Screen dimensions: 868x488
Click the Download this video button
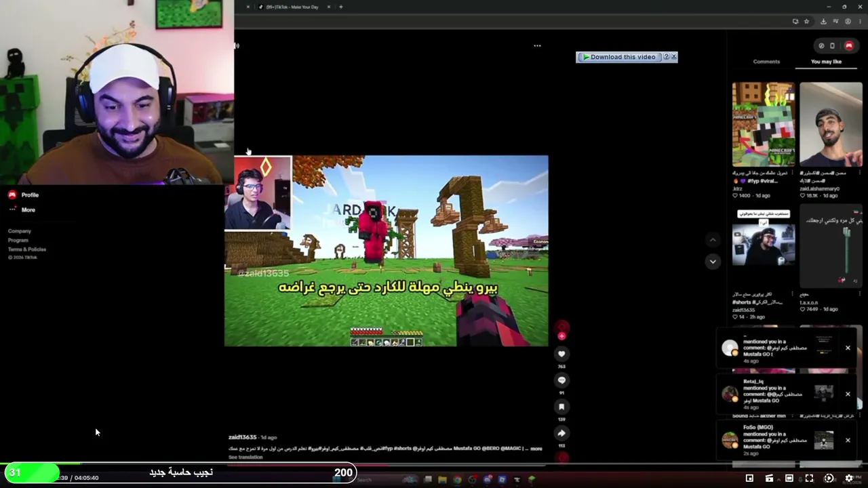619,57
